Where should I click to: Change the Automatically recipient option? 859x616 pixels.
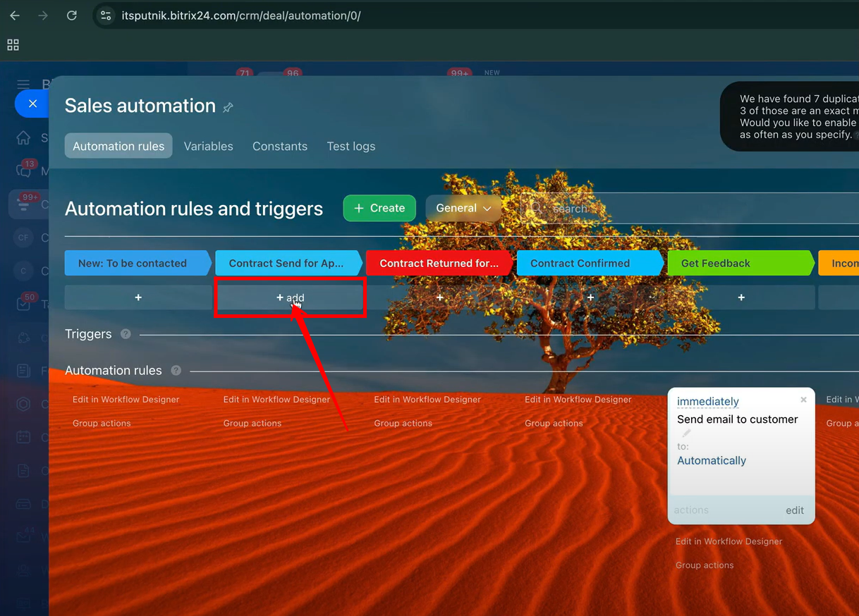coord(711,461)
